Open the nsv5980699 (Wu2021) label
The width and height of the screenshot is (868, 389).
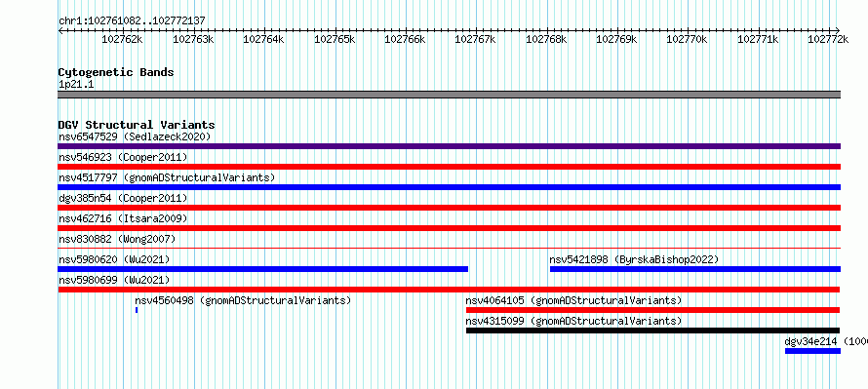click(114, 280)
